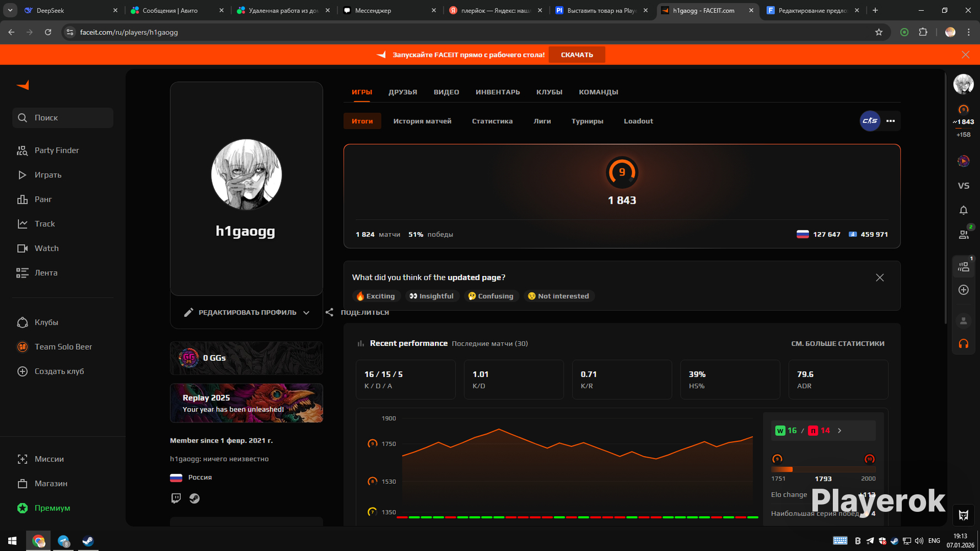Reload the page with the refresh button
Viewport: 980px width, 551px height.
48,33
